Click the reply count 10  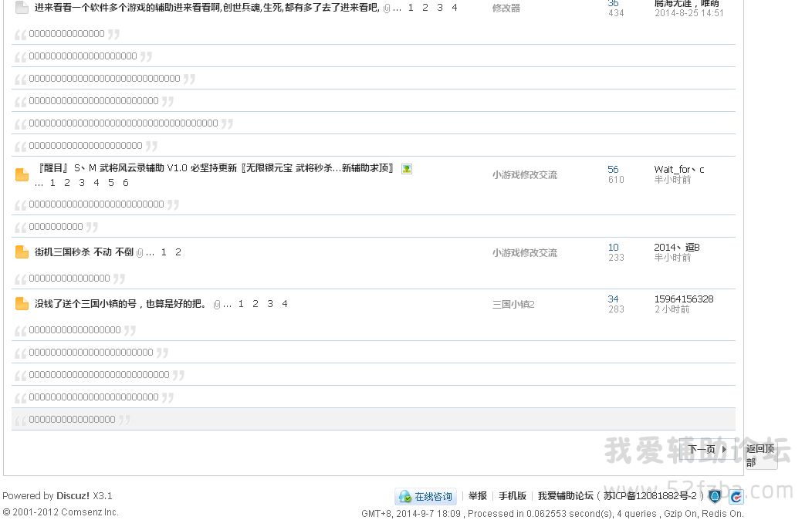tap(613, 248)
